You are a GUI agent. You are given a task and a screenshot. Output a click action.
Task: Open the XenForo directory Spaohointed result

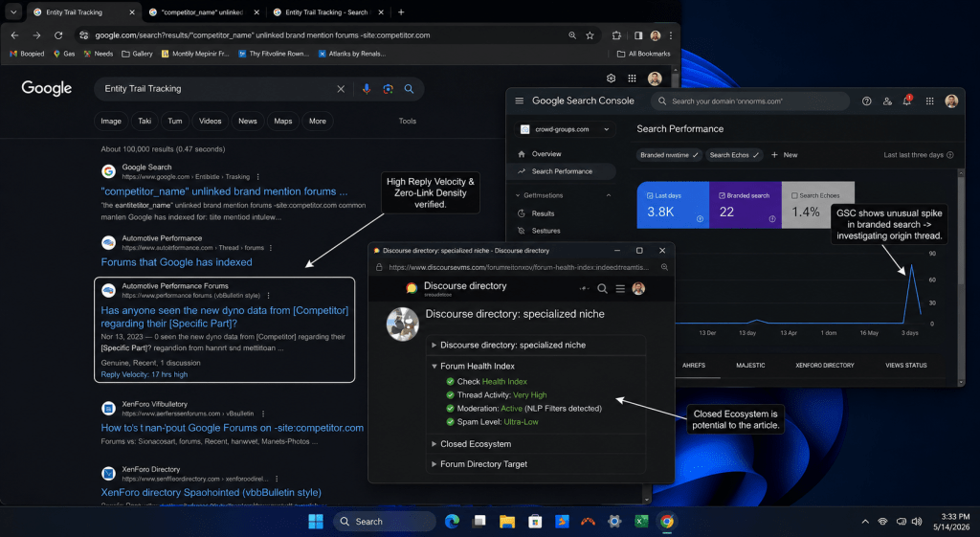coord(212,492)
